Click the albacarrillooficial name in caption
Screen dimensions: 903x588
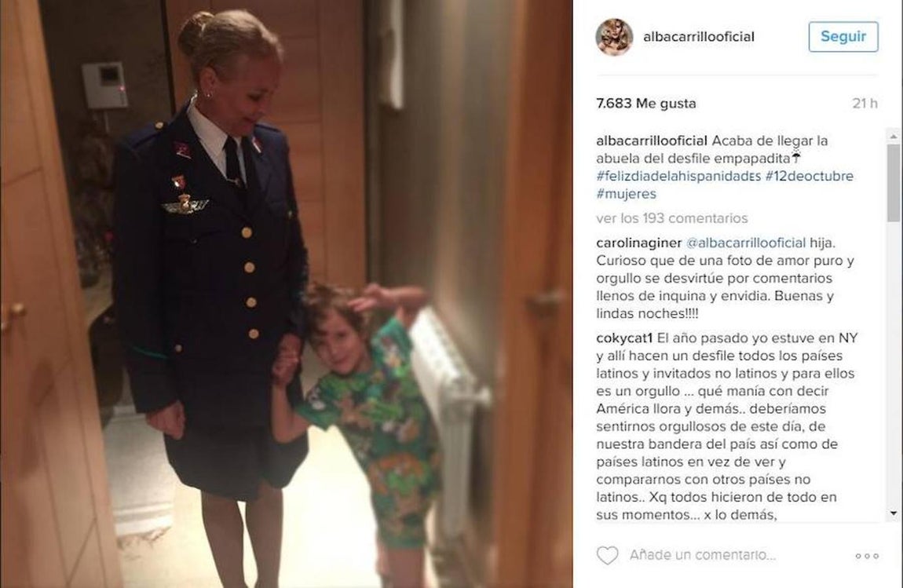[x=652, y=141]
